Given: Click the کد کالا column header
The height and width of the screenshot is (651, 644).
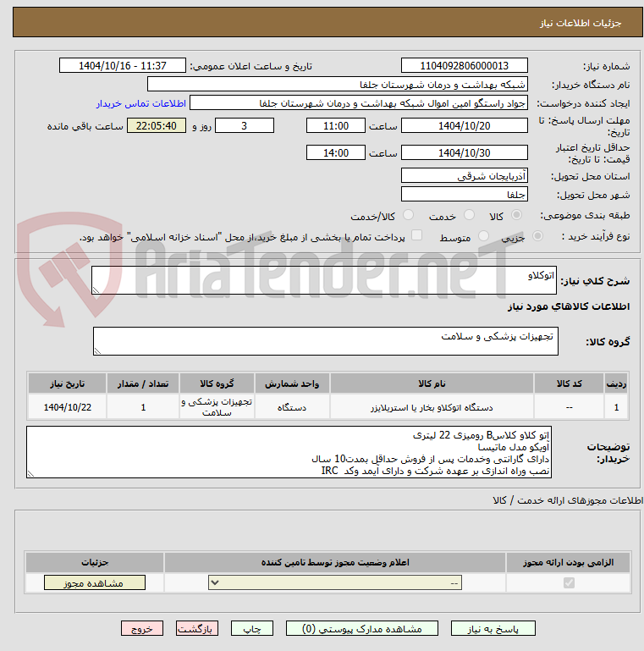Looking at the screenshot, I should 569,383.
